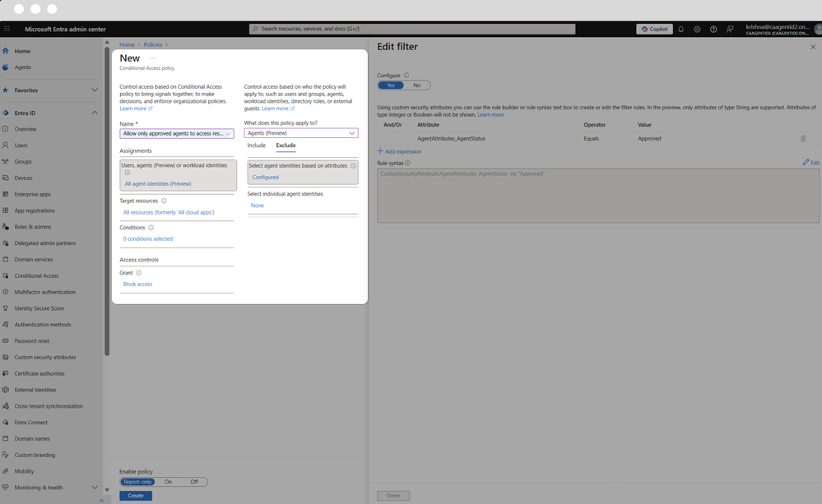Open the feedback icon in top bar

(730, 30)
